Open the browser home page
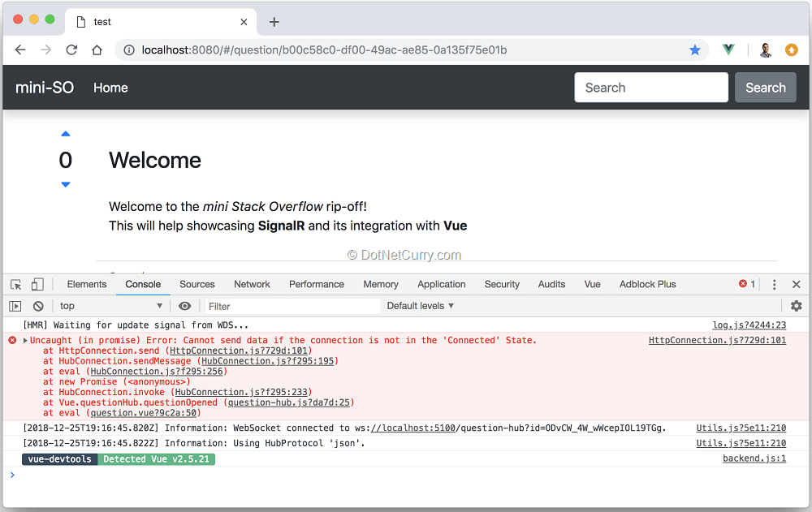Image resolution: width=812 pixels, height=512 pixels. [97, 49]
